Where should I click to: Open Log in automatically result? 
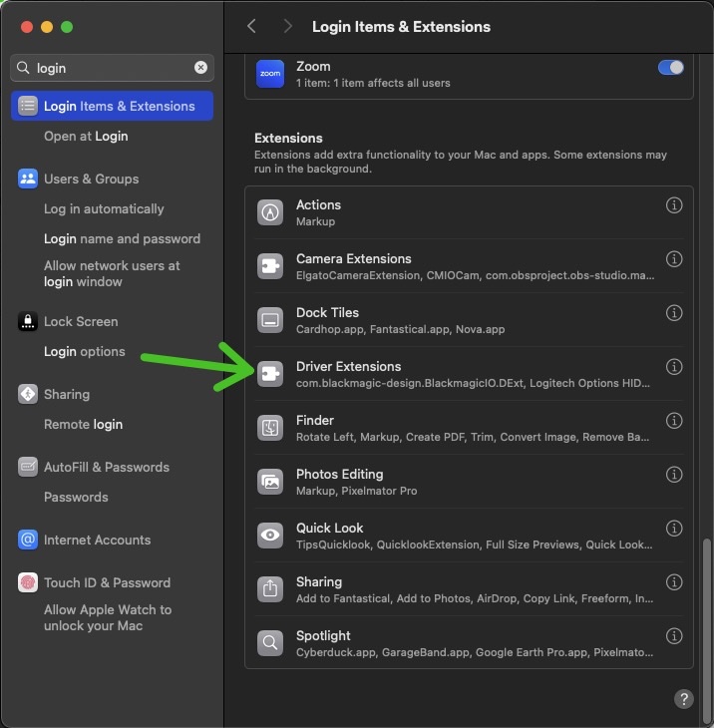pos(104,209)
